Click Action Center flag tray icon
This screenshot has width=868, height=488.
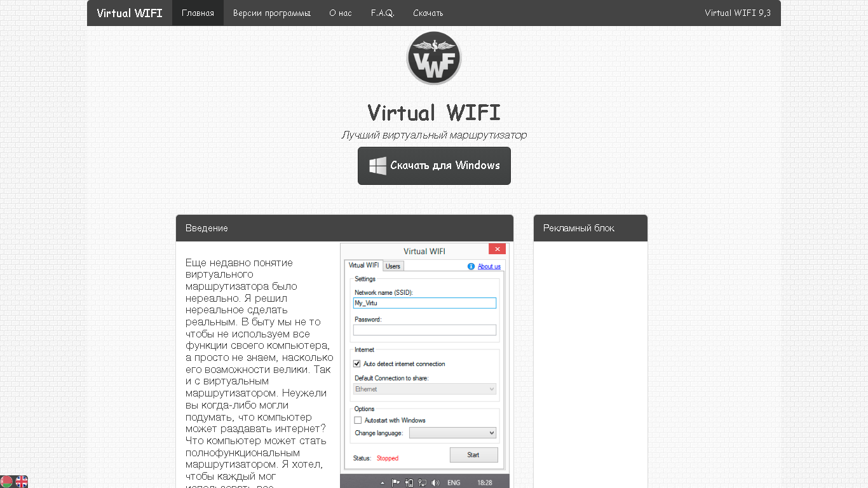[x=395, y=482]
